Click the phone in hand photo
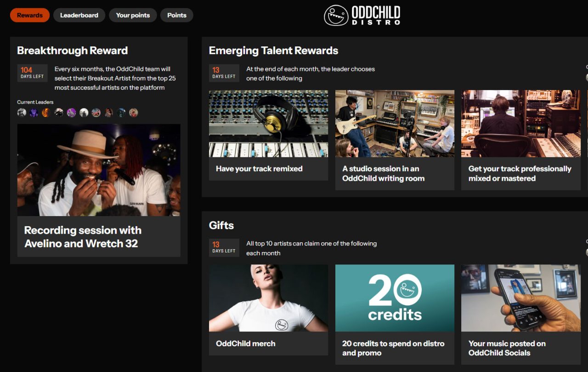Image resolution: width=588 pixels, height=372 pixels. point(521,298)
